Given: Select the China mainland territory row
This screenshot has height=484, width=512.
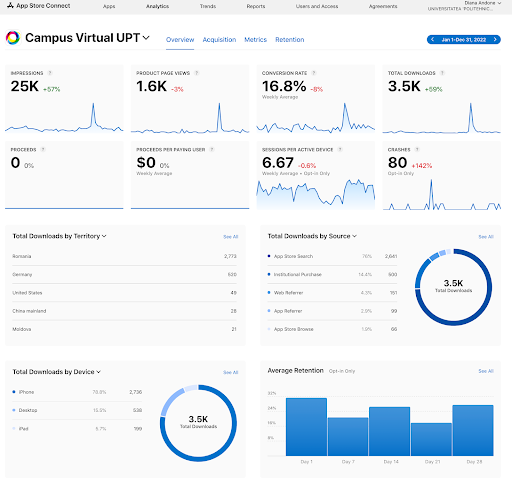Looking at the screenshot, I should 124,311.
